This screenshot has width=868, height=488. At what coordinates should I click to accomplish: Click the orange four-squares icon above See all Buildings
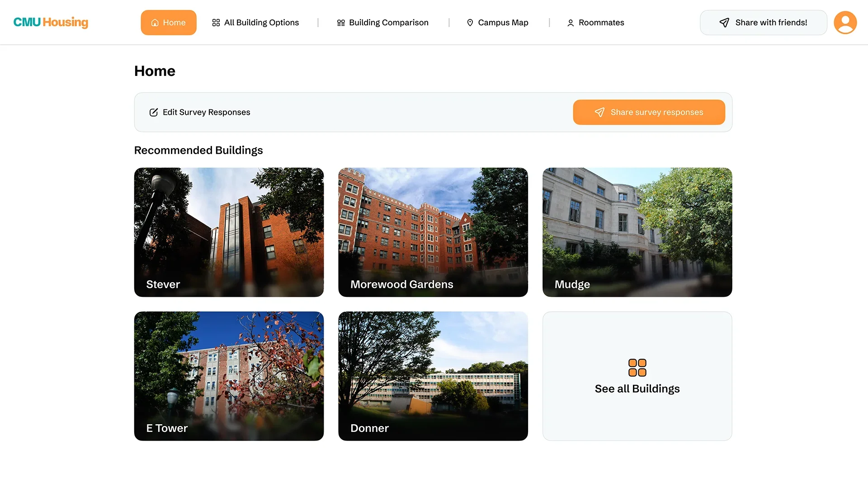[637, 367]
